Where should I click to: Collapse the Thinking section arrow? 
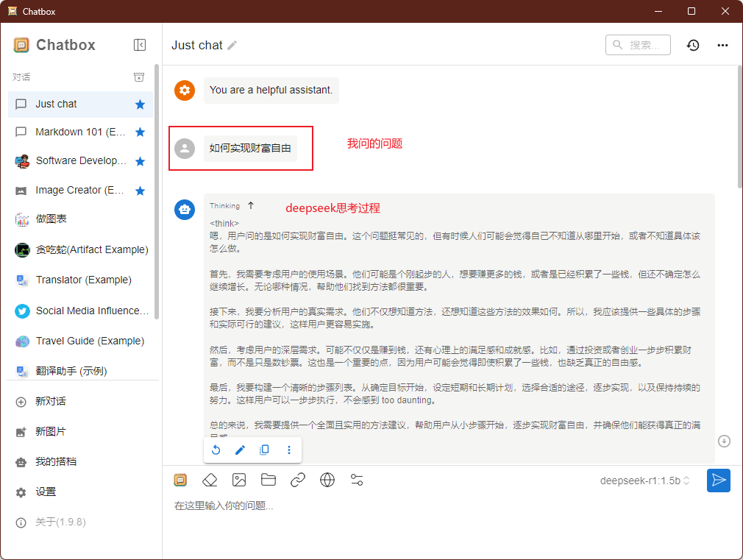pyautogui.click(x=251, y=206)
